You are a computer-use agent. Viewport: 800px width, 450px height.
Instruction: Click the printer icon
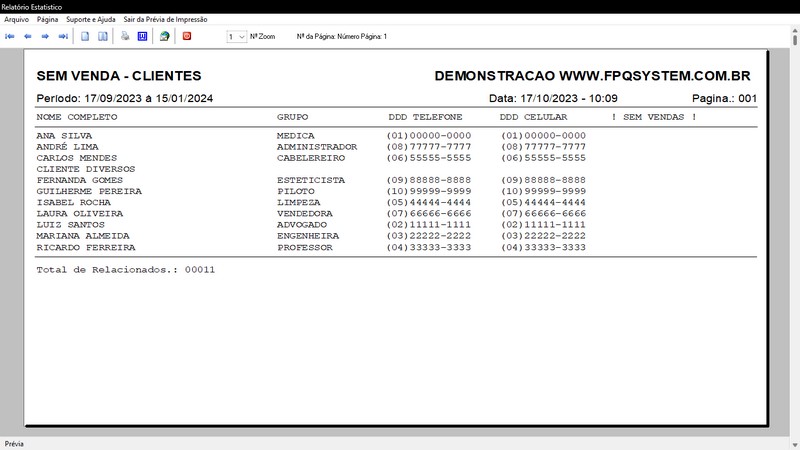(125, 36)
